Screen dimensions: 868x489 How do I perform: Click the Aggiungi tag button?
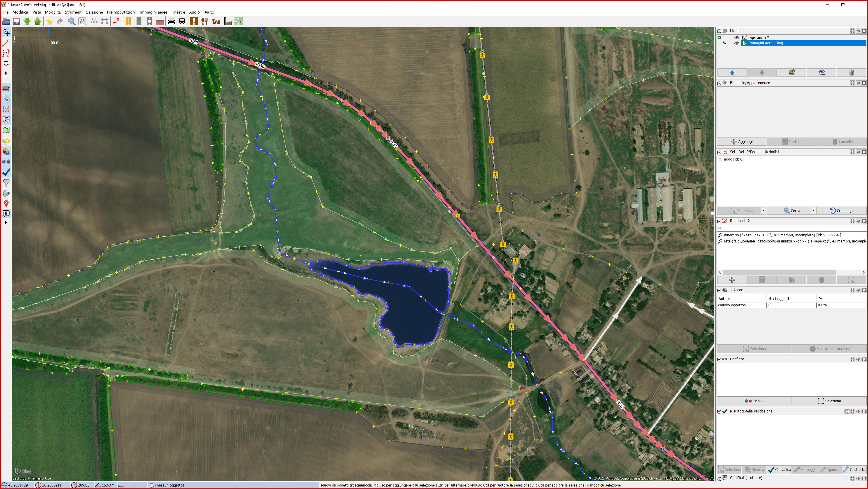click(741, 142)
